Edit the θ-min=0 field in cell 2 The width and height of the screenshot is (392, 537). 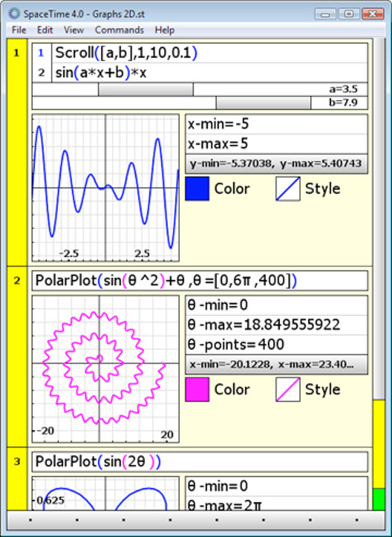276,305
